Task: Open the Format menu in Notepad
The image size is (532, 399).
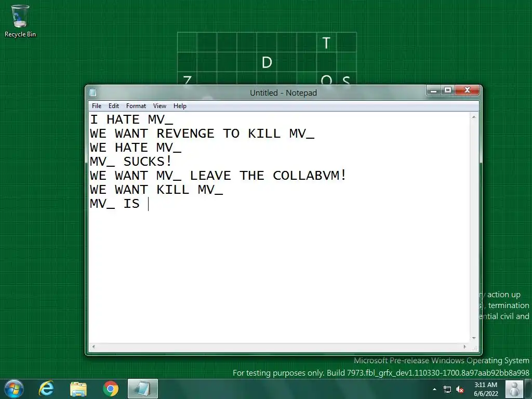Action: (x=136, y=106)
